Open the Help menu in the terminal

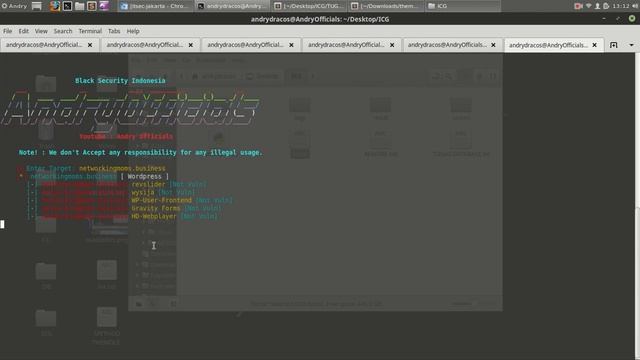(x=133, y=31)
